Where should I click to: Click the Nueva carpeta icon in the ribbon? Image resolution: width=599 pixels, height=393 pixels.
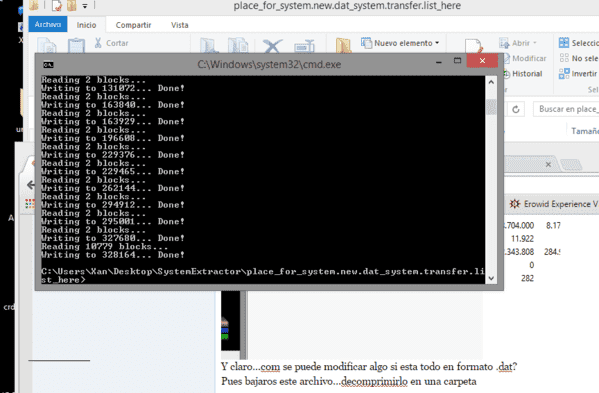(x=343, y=45)
